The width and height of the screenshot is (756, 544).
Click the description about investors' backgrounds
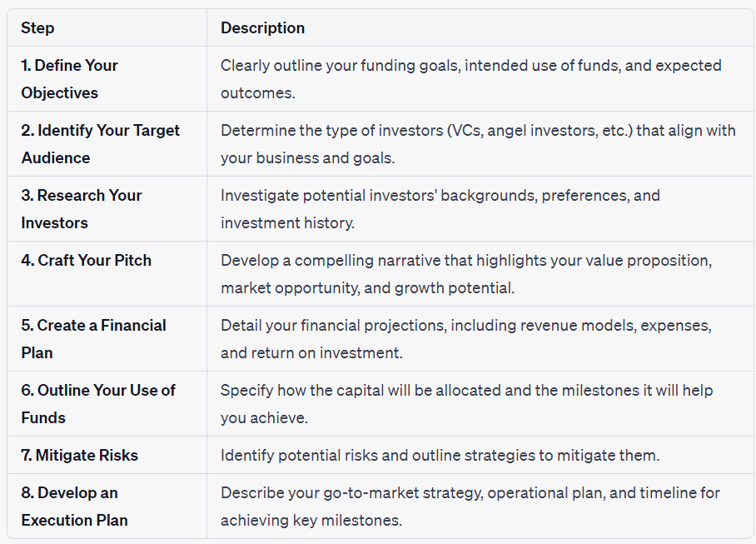coord(440,209)
